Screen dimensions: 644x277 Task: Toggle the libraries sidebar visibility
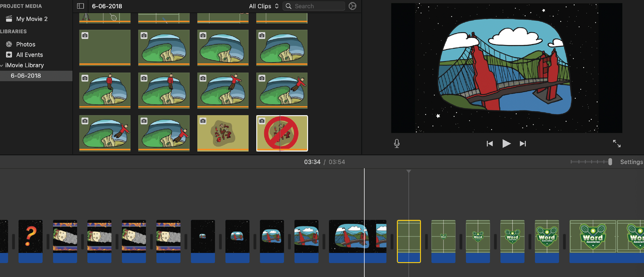point(80,6)
